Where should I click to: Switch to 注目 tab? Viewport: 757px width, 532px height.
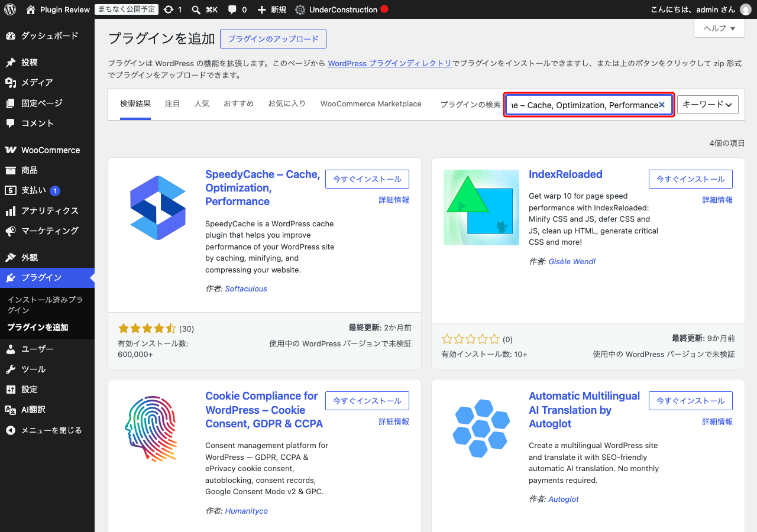tap(172, 104)
